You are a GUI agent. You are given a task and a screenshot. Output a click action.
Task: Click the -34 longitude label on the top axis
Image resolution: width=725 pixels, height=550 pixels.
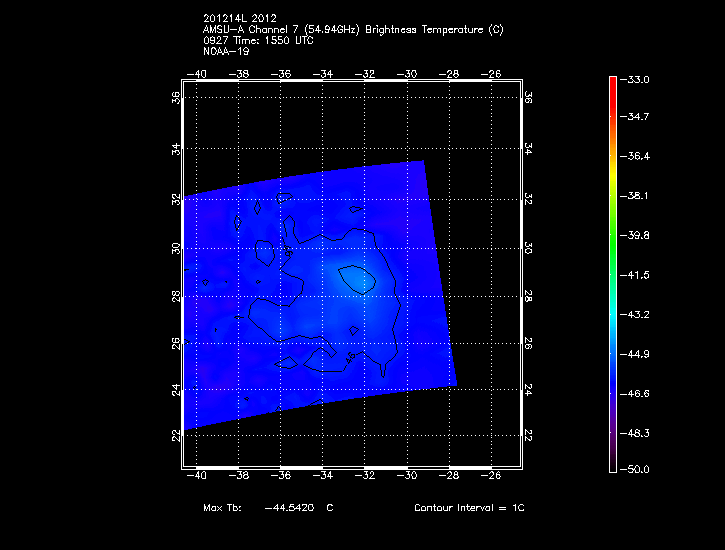point(323,74)
